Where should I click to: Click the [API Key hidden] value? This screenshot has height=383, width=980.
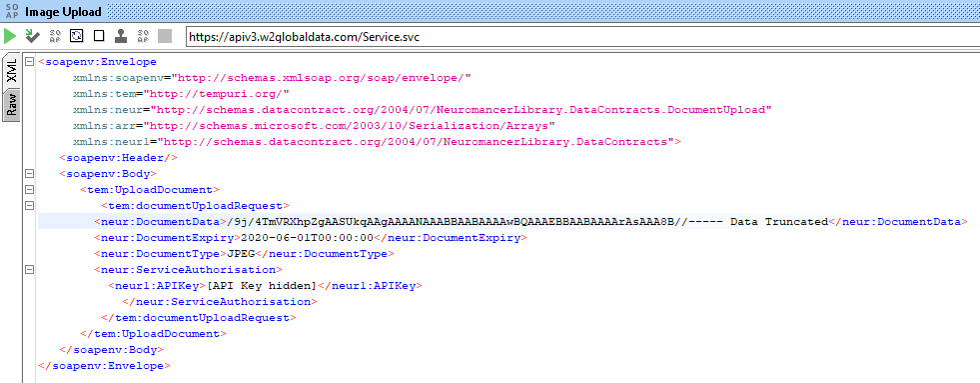click(x=262, y=285)
